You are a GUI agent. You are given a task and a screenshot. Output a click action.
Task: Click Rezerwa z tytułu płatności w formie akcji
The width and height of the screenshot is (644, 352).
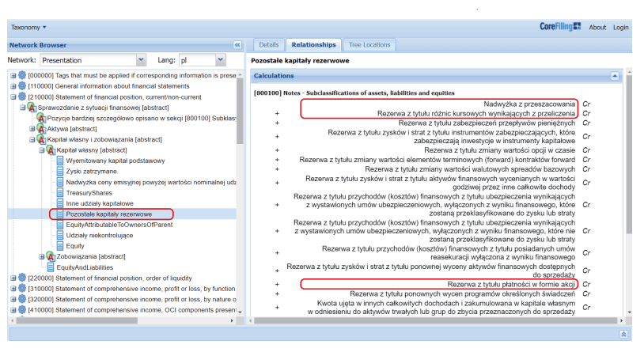click(x=511, y=284)
